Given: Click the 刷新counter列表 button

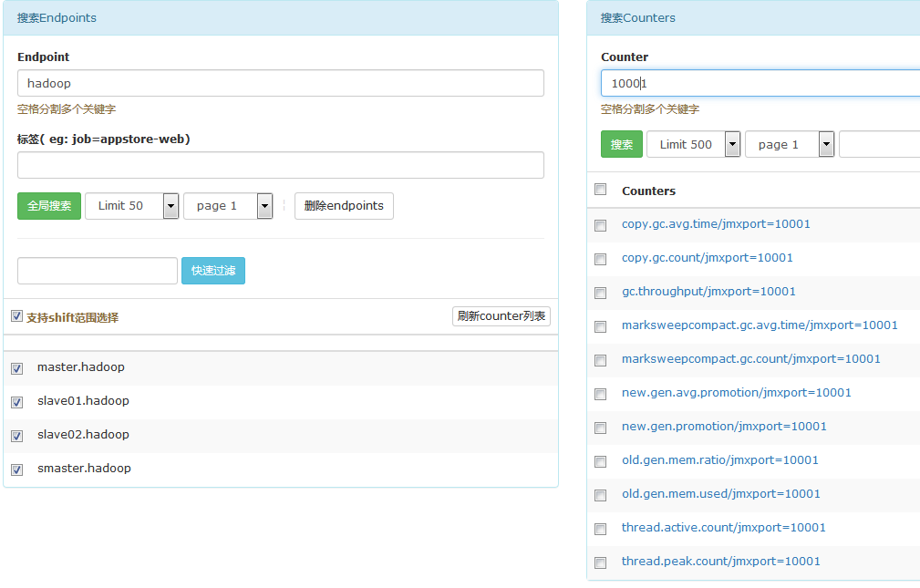Looking at the screenshot, I should pos(501,316).
